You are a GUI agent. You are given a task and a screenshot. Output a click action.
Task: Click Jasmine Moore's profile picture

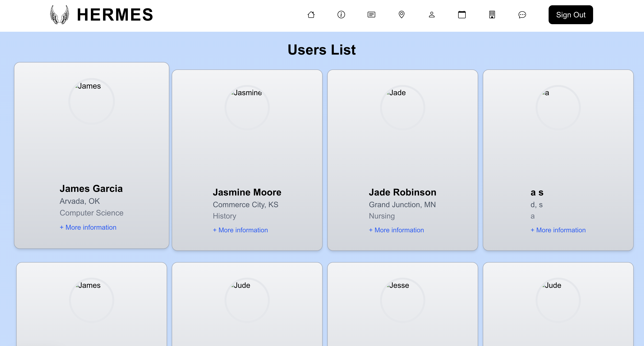coord(247,108)
